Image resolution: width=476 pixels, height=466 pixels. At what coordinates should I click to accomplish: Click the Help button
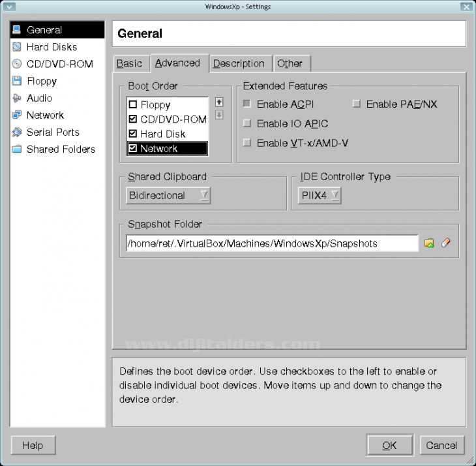click(x=33, y=445)
